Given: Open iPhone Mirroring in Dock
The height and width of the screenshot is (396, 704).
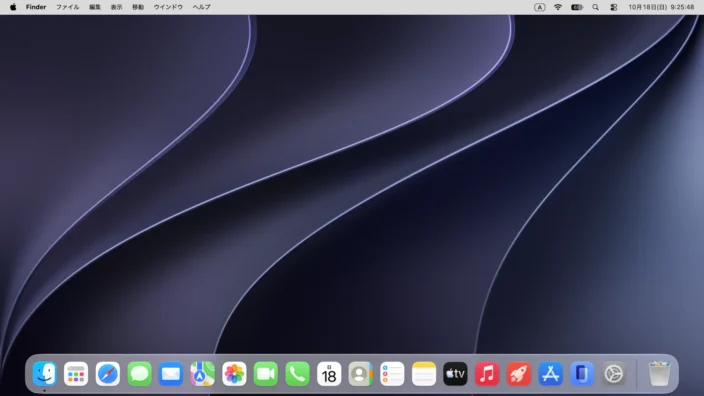Looking at the screenshot, I should (582, 374).
